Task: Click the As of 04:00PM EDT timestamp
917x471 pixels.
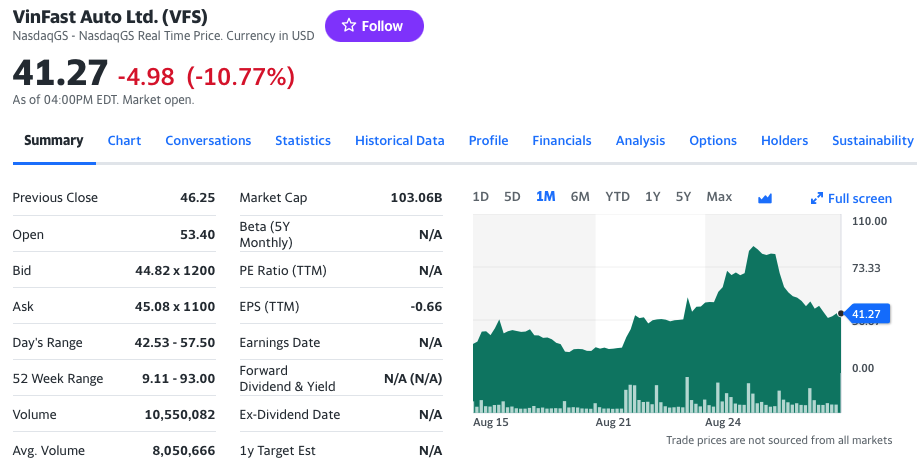Action: [103, 100]
